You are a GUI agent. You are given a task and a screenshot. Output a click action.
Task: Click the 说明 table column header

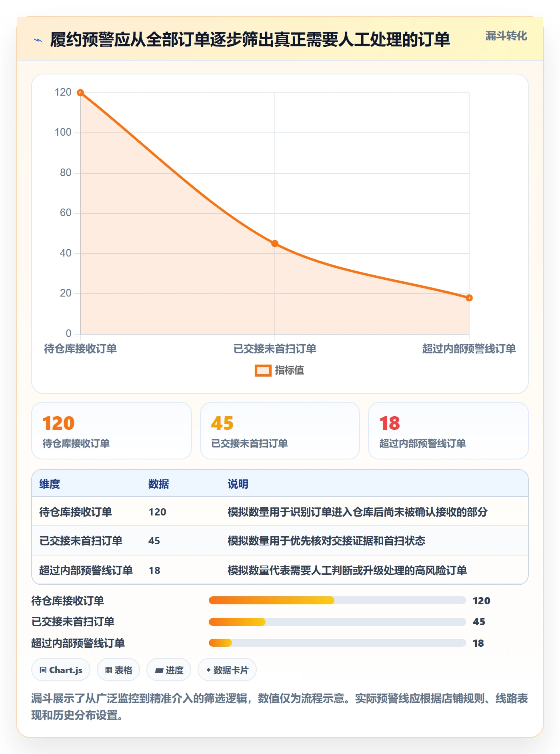pos(238,484)
